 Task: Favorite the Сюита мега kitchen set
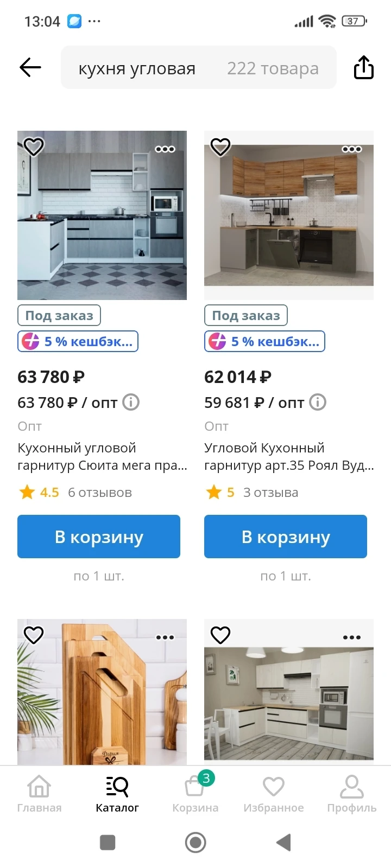coord(34,146)
